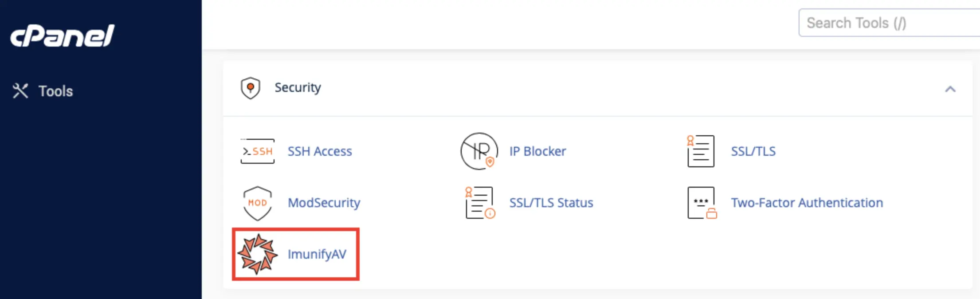Click the ImunifyAV star icon

pyautogui.click(x=257, y=254)
